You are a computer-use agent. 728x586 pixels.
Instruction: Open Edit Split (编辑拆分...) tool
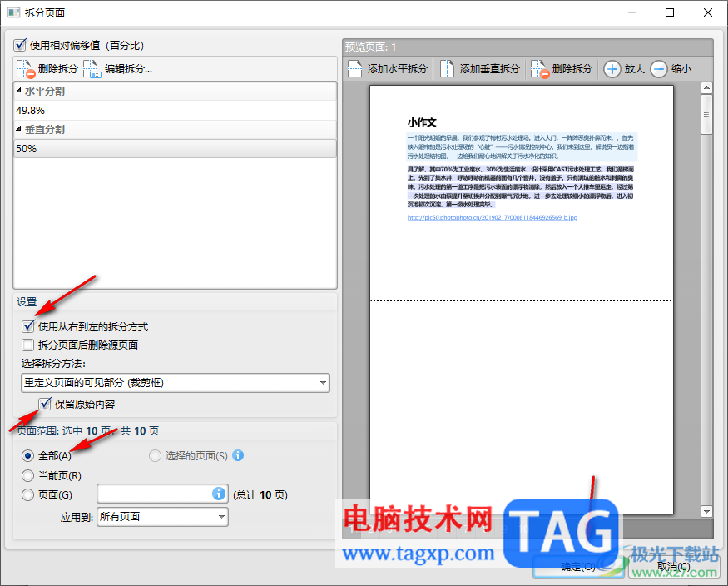(118, 69)
